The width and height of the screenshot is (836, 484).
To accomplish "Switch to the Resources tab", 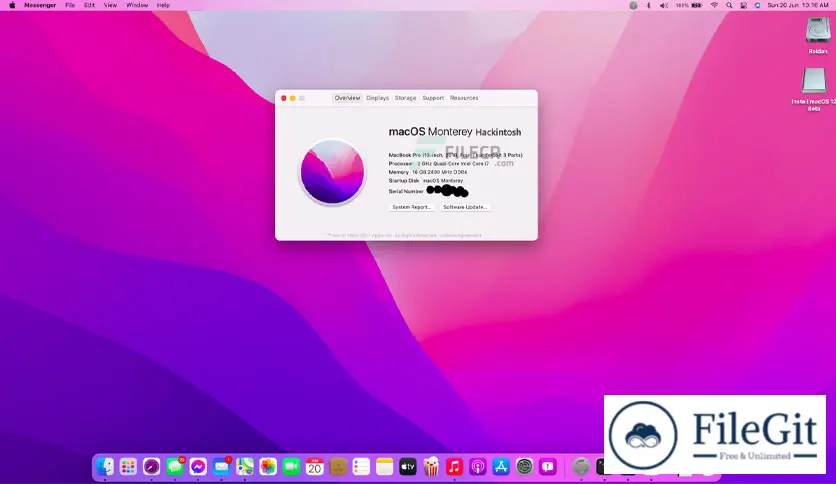I will [464, 98].
